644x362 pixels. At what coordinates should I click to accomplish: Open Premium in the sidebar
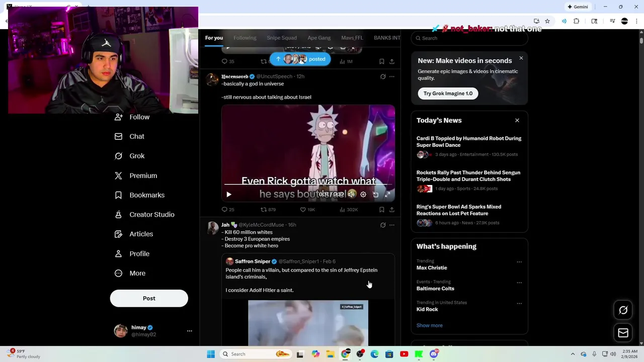tap(136, 175)
